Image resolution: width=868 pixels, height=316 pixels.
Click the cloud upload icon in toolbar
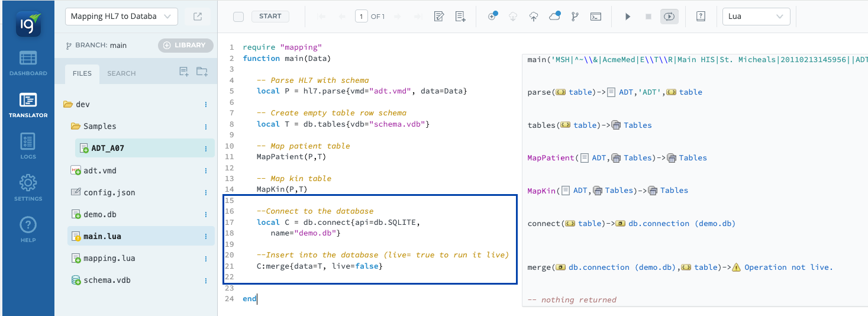pos(534,17)
